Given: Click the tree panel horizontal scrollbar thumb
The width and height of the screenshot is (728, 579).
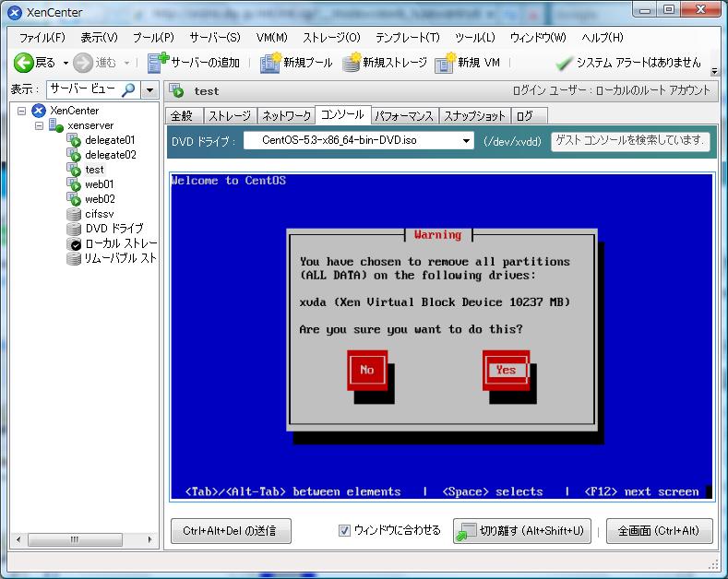Looking at the screenshot, I should pos(75,539).
